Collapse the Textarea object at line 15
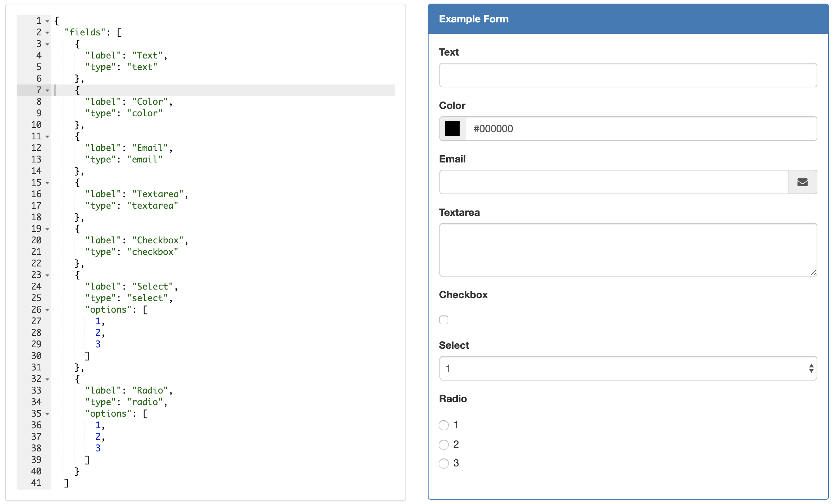Screen dimensions: 834x504 tap(47, 183)
